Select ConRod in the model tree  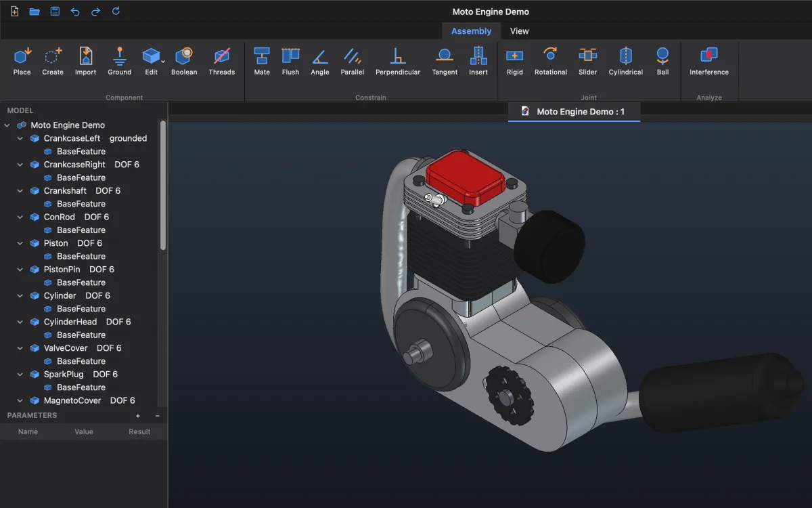coord(60,217)
